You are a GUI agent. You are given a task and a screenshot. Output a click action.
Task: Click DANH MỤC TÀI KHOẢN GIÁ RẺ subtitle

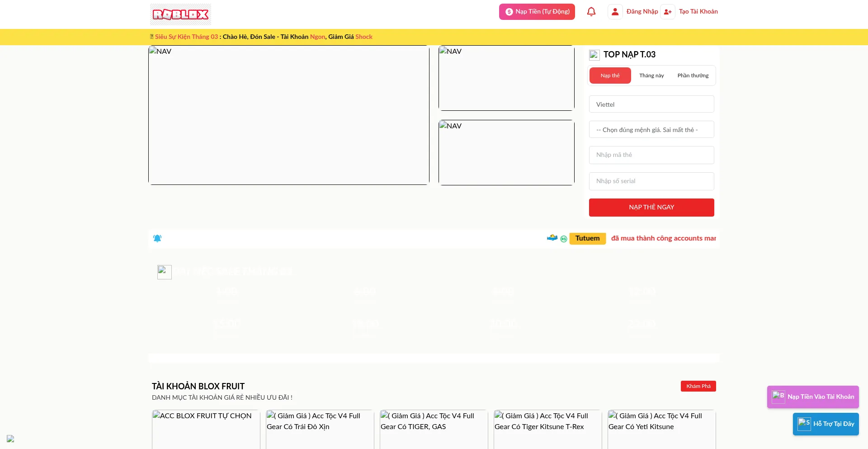[x=222, y=398]
